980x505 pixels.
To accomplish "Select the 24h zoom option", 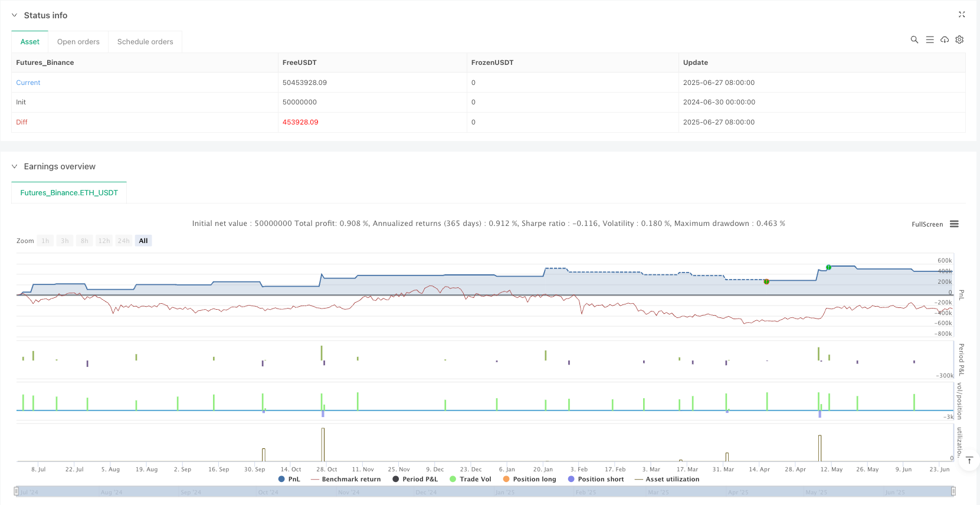I will pyautogui.click(x=123, y=241).
